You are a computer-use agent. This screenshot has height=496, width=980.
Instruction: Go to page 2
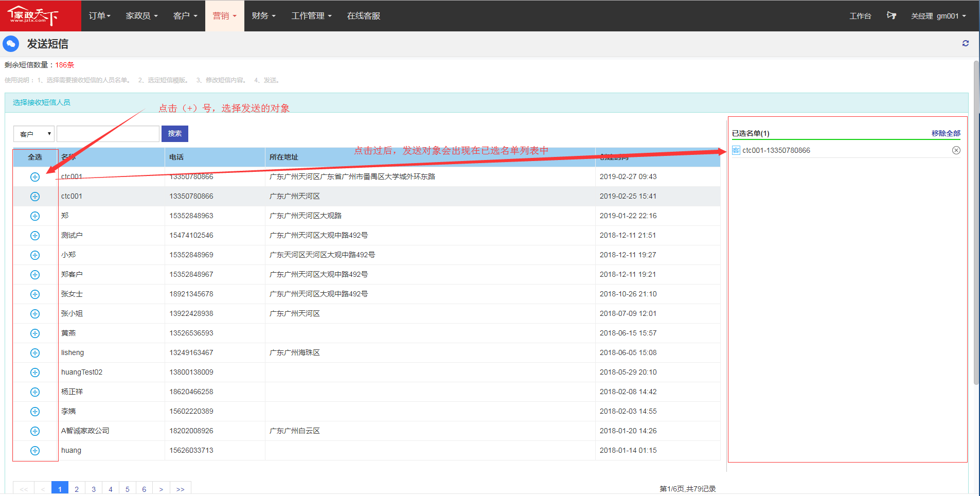(x=77, y=489)
